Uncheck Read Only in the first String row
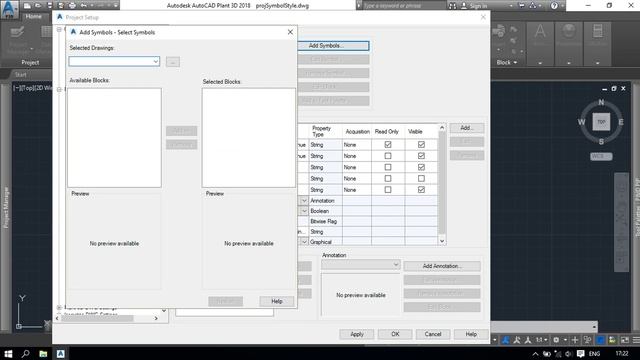This screenshot has width=640, height=360. 388,144
